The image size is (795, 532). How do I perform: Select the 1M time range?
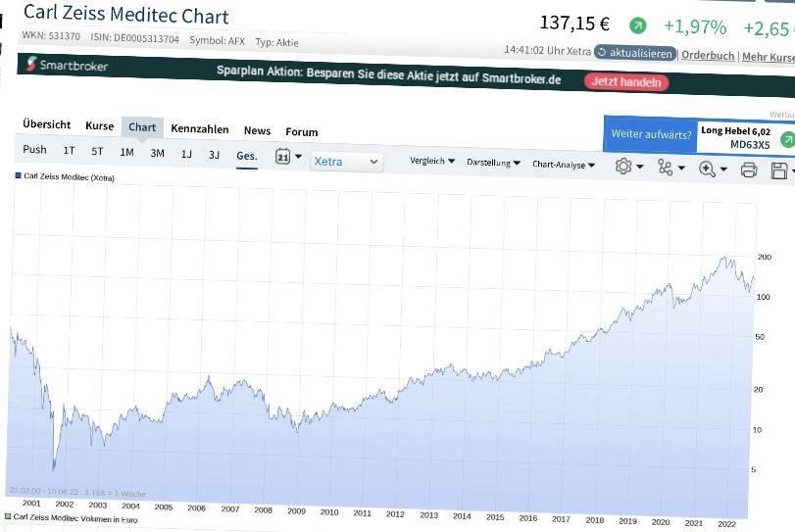126,152
